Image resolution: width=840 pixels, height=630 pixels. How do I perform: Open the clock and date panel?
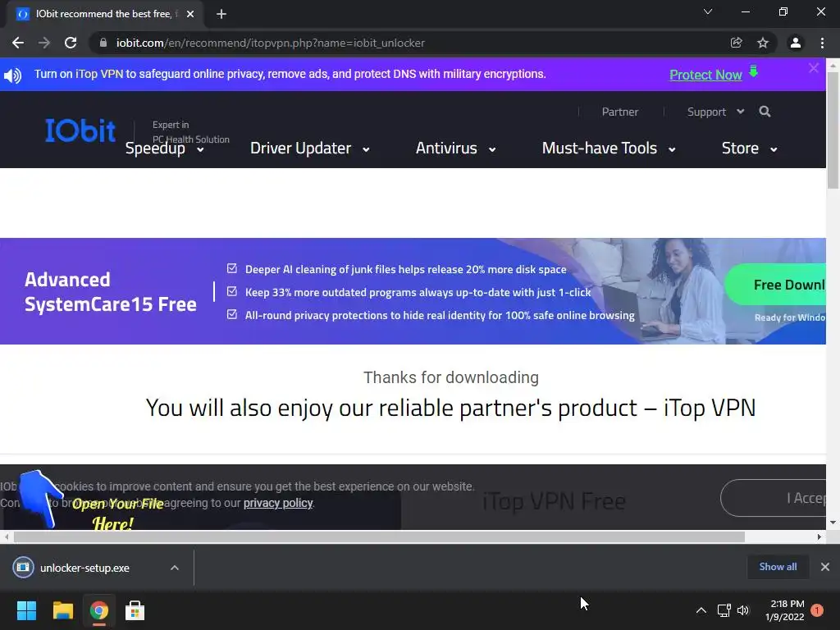coord(785,610)
